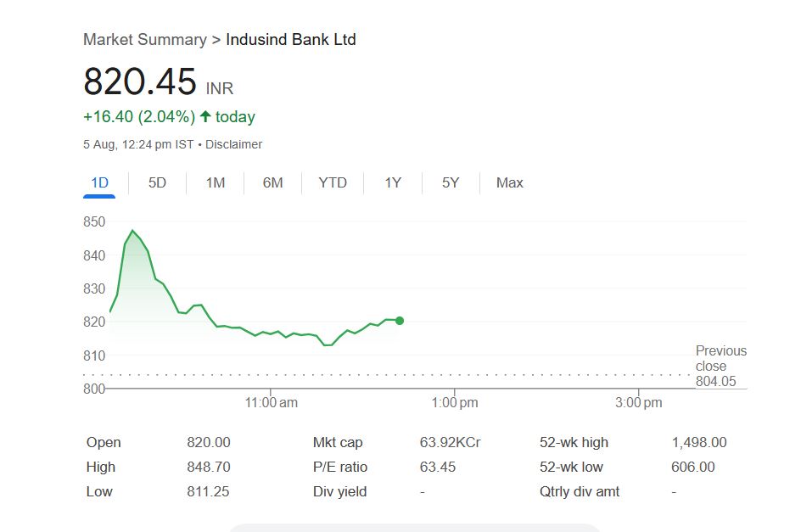Click the Previous close 804.05 label
This screenshot has height=532, width=801.
pos(720,366)
